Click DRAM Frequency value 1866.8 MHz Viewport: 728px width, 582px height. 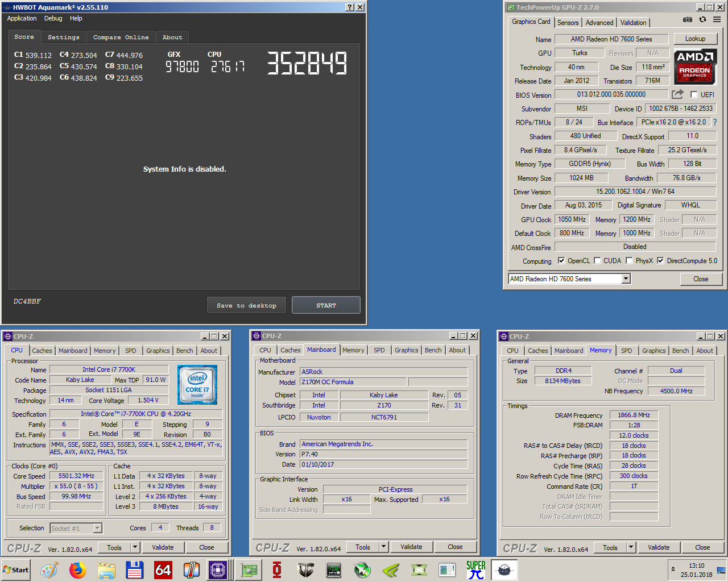(x=634, y=415)
